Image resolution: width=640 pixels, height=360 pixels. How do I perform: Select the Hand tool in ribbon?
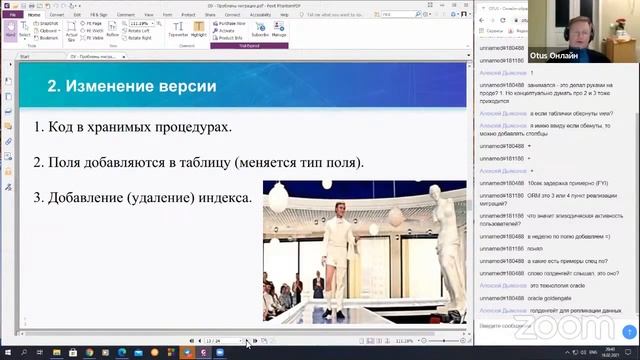[11, 31]
